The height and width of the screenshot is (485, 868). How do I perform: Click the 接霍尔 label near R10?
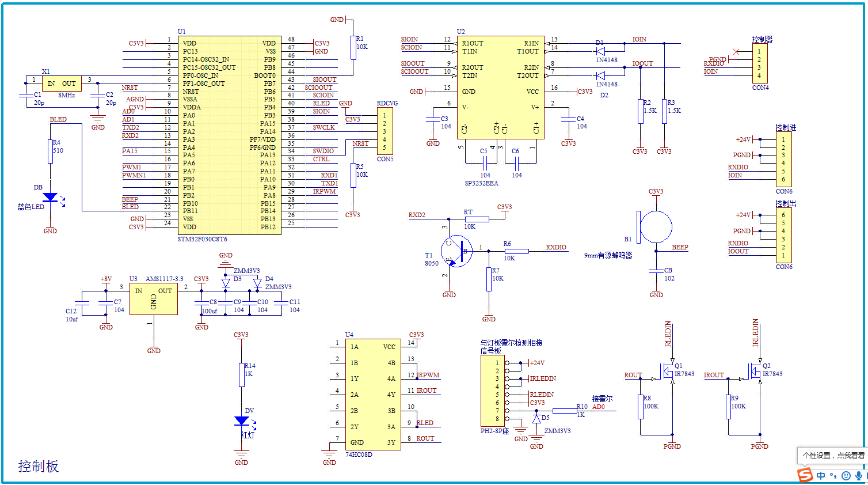click(603, 399)
